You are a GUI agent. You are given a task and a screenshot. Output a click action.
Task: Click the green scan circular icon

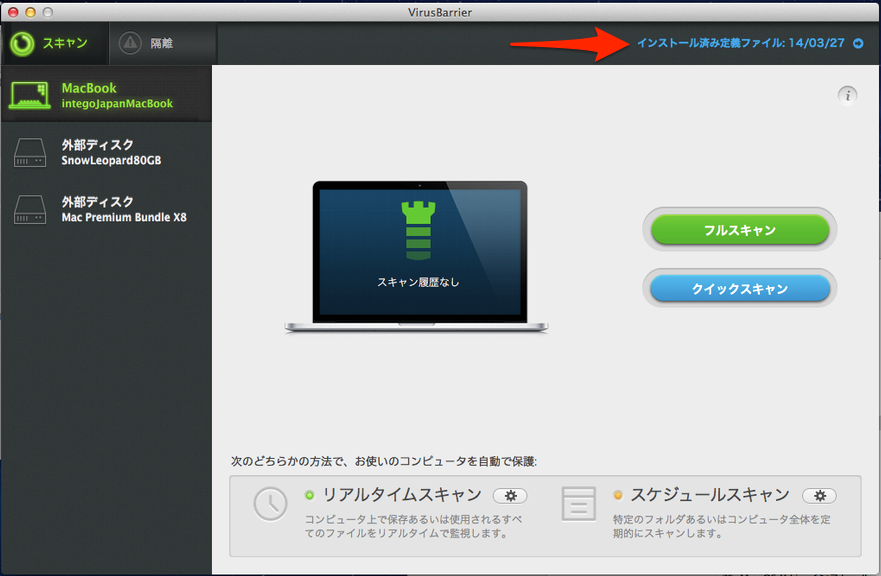(22, 44)
